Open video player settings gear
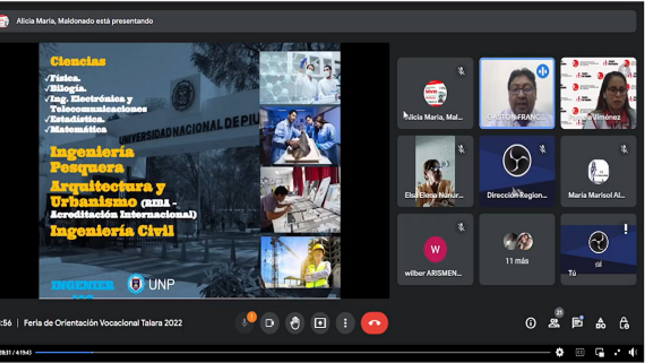The width and height of the screenshot is (645, 363). click(x=559, y=352)
